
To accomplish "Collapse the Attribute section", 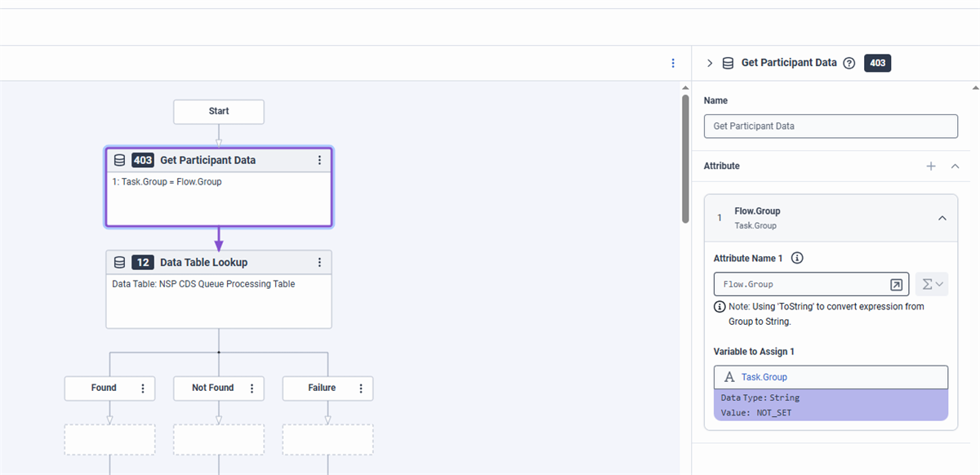I will tap(955, 166).
